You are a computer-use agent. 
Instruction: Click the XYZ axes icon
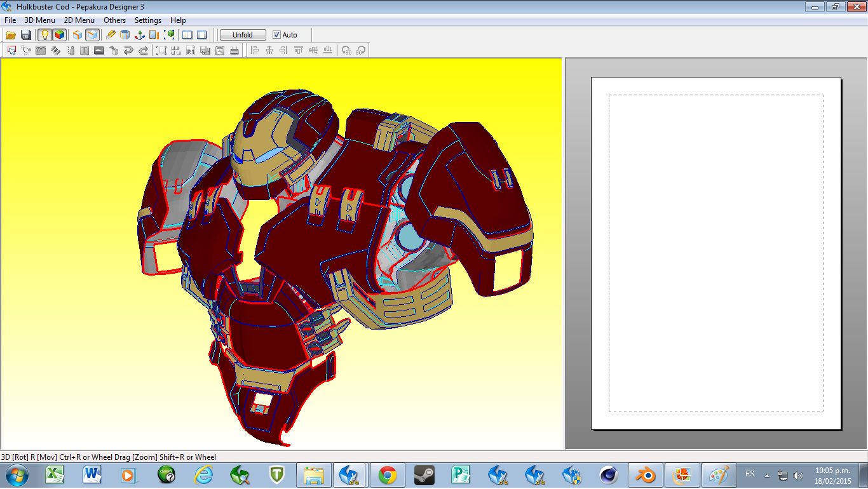140,35
